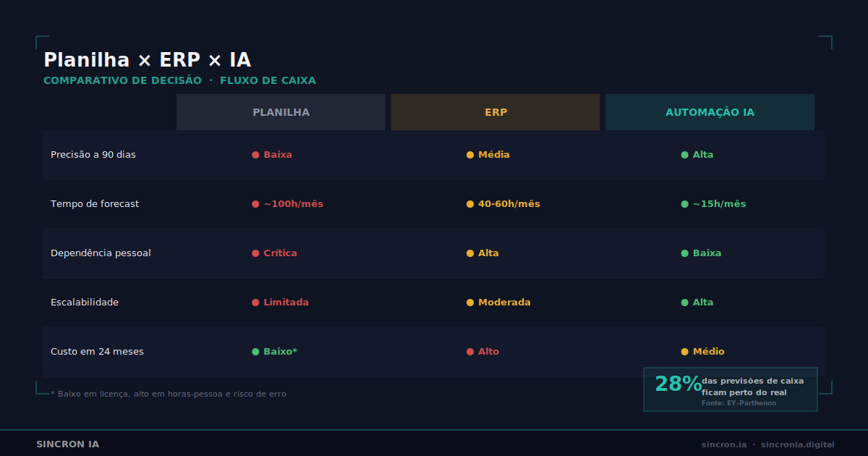This screenshot has height=456, width=868.
Task: Click the green dot next to ~15h/mês
Action: tap(684, 204)
